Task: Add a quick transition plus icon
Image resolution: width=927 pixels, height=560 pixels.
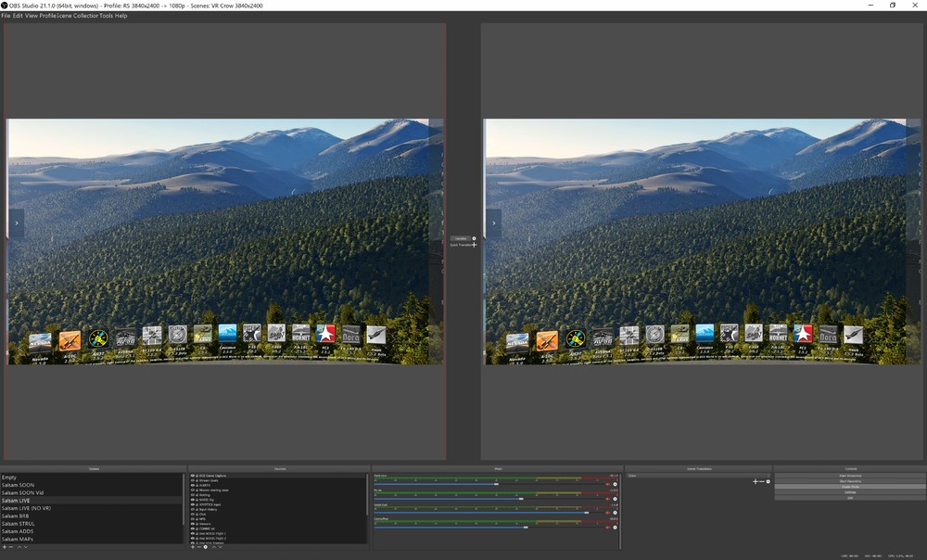Action: 474,245
